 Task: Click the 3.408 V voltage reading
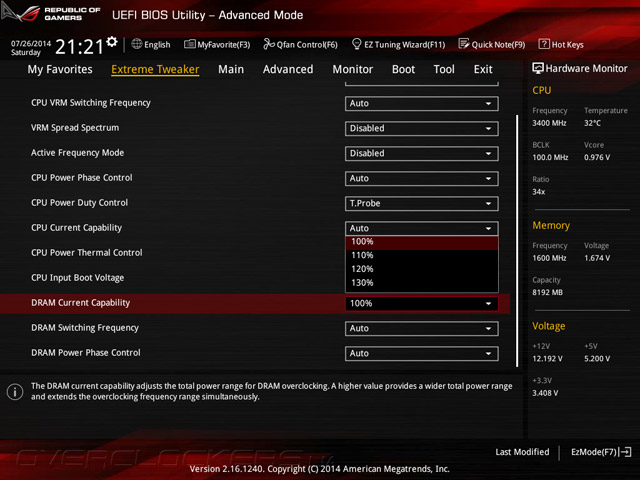[545, 393]
